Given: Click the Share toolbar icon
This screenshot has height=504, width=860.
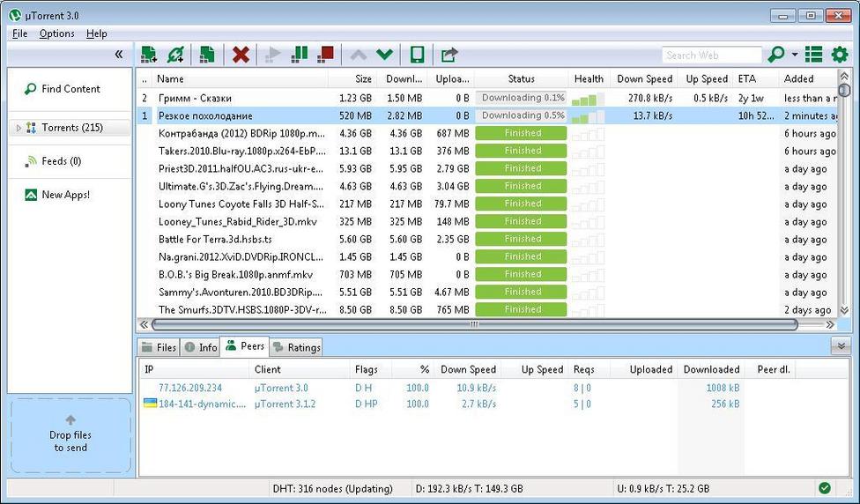Looking at the screenshot, I should [x=449, y=55].
